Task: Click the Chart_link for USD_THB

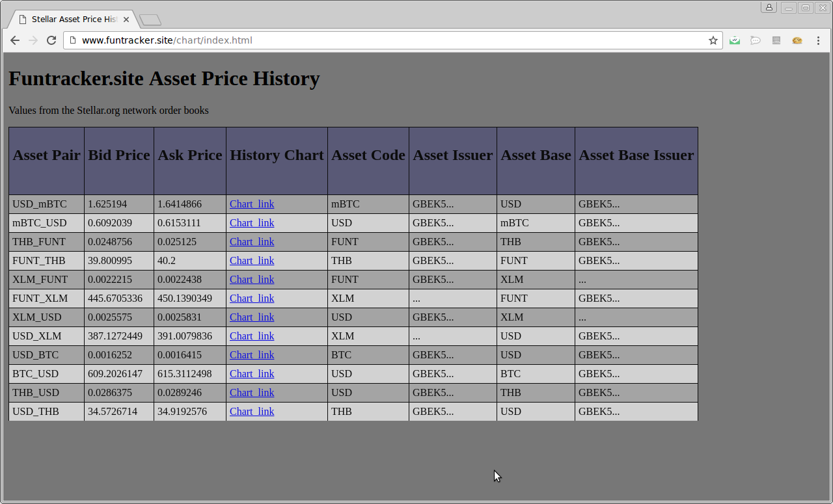Action: click(x=252, y=412)
